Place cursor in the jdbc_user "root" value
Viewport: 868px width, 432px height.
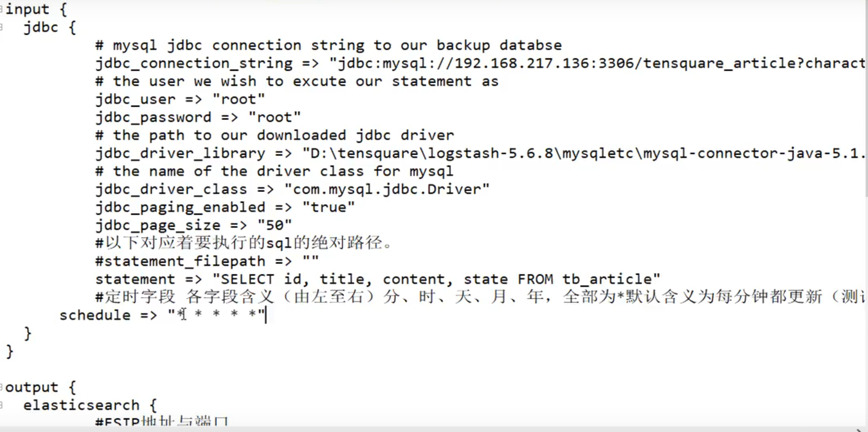239,100
